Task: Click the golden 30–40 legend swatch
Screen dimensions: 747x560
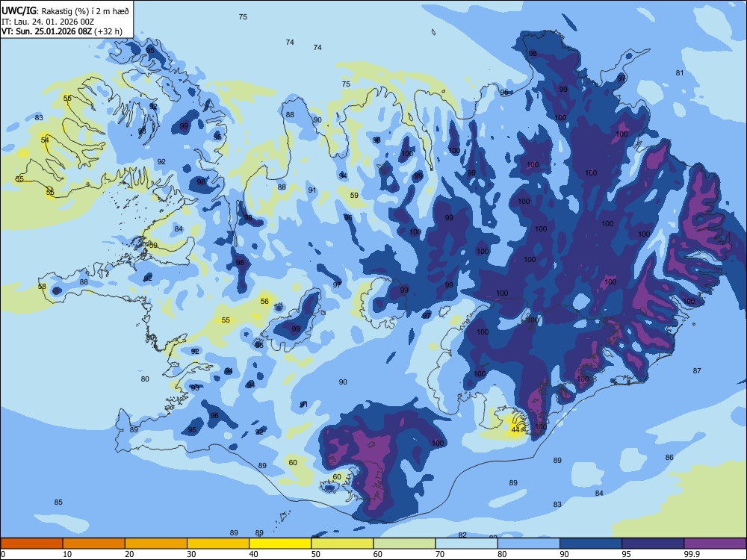Action: click(x=217, y=544)
